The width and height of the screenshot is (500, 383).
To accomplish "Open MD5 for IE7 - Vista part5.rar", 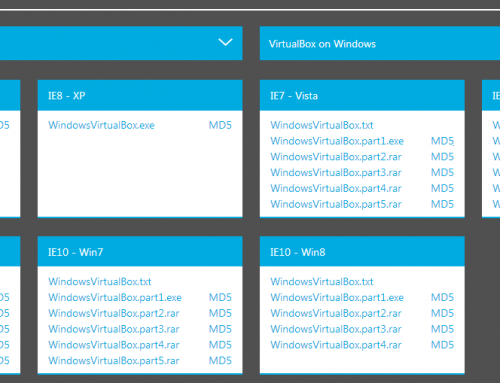I will point(442,204).
